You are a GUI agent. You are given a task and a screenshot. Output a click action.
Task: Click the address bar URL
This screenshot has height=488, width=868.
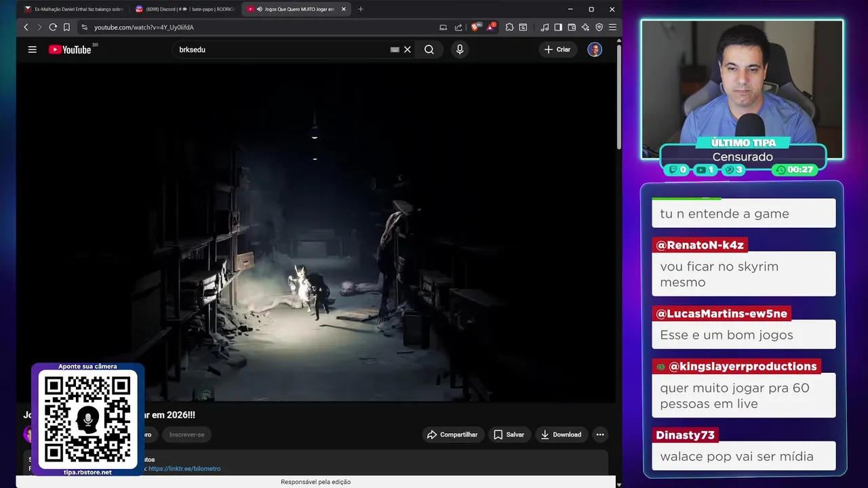coord(144,27)
